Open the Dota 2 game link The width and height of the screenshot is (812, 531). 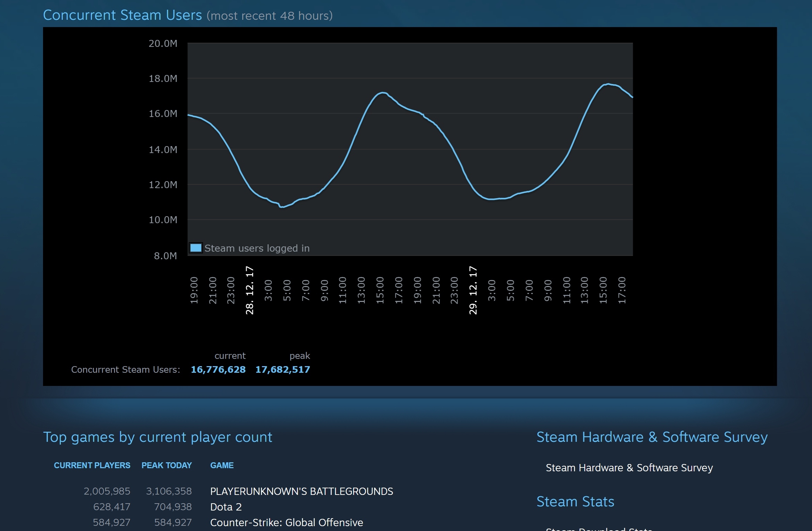pos(226,507)
